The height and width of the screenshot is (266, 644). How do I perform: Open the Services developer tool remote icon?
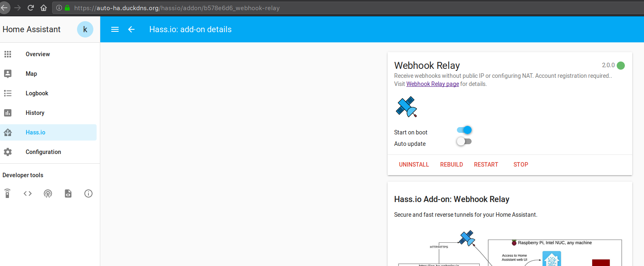tap(7, 193)
